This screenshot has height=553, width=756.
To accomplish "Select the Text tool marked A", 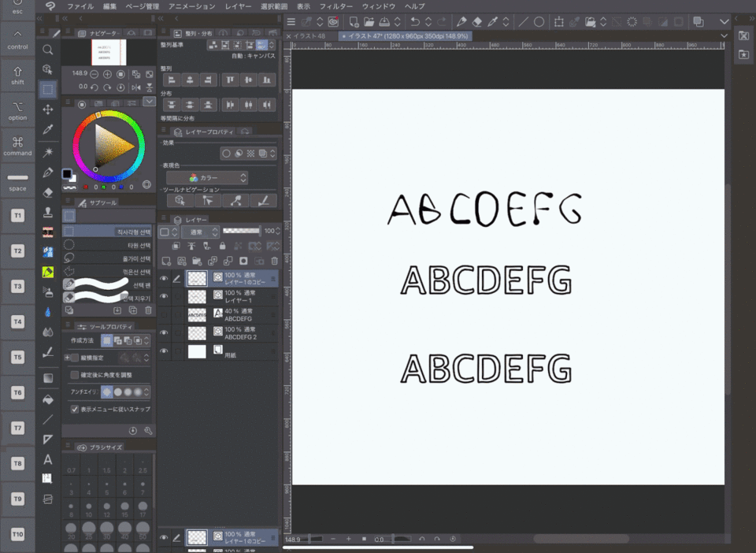I will 48,459.
